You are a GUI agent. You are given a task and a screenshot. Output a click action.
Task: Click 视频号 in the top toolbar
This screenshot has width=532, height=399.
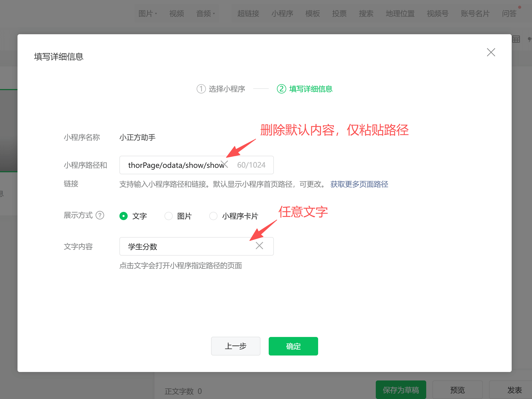pyautogui.click(x=438, y=13)
